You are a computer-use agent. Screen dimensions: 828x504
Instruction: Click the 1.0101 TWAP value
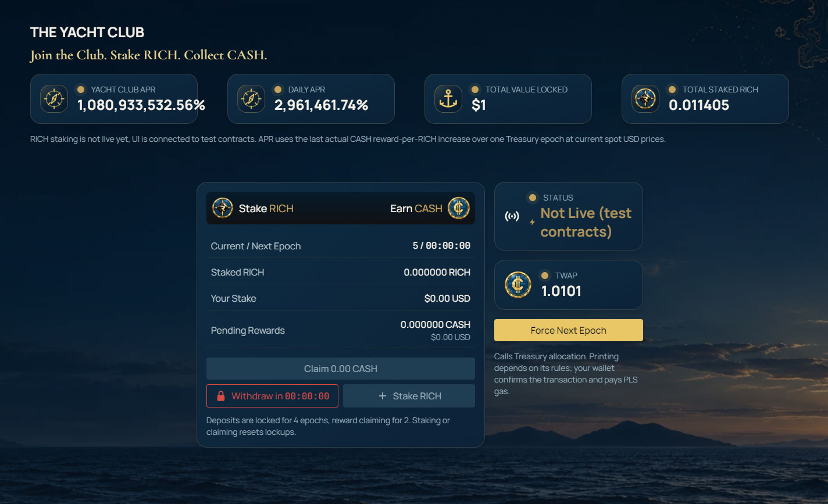(x=561, y=291)
